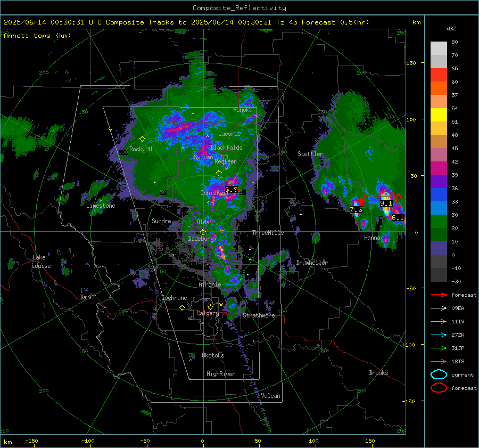Select the Blackfalds city label
The width and height of the screenshot is (479, 448).
(226, 148)
